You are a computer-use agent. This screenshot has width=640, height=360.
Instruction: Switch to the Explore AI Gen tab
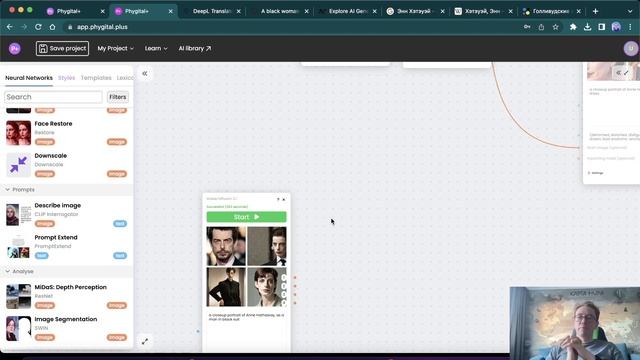pyautogui.click(x=348, y=11)
